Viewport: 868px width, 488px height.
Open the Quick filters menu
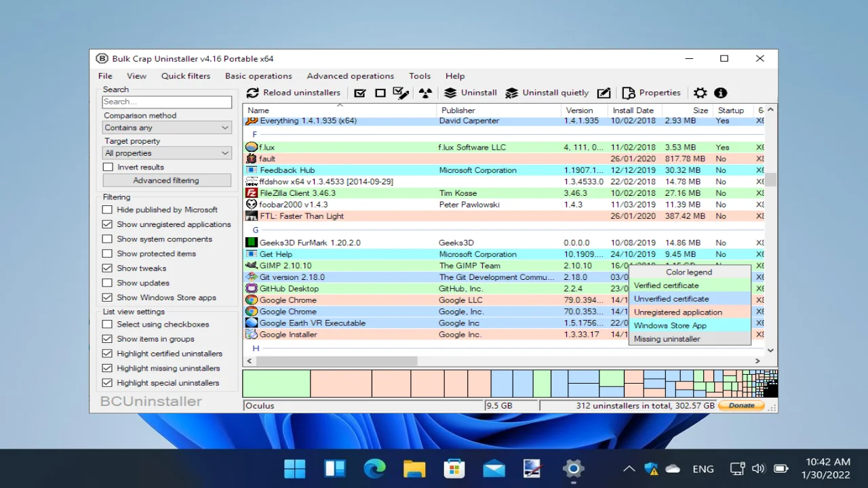point(186,76)
